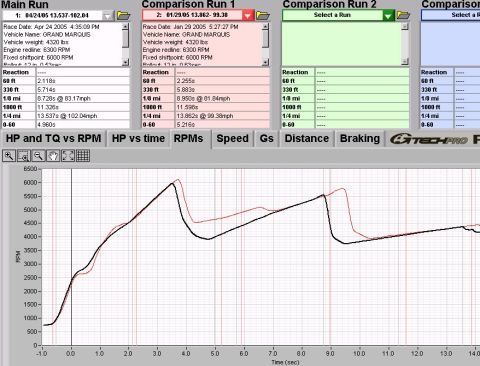This screenshot has width=480, height=366.
Task: Click Main Run 60 ft value 2.118s
Action: point(83,81)
